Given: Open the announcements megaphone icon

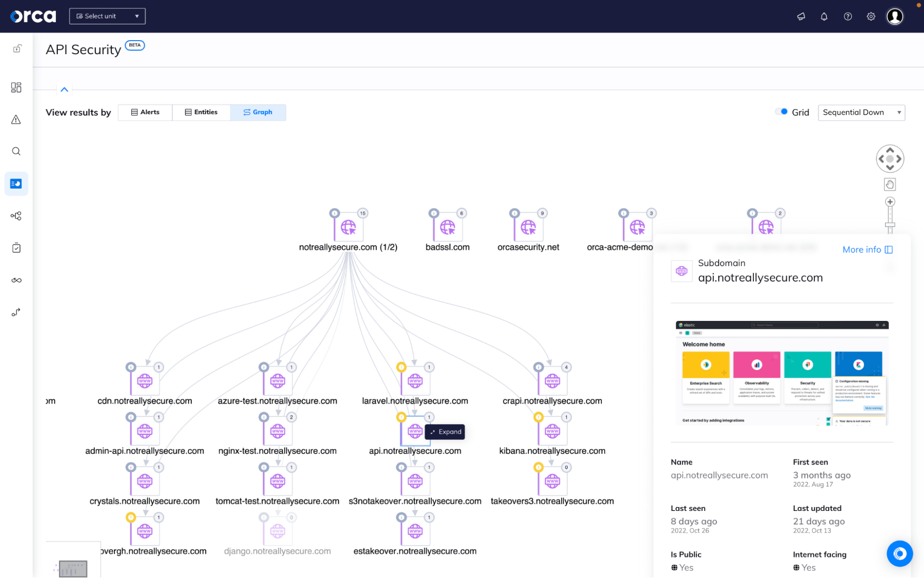Looking at the screenshot, I should (x=801, y=16).
